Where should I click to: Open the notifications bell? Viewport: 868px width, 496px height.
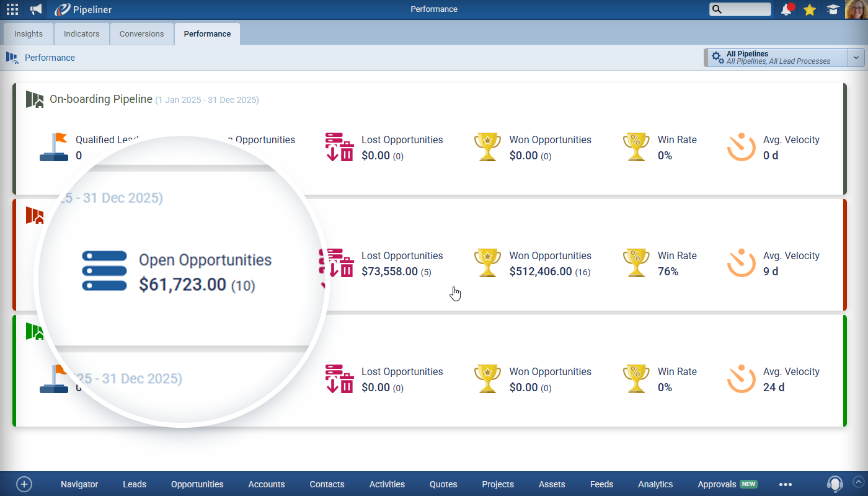787,9
